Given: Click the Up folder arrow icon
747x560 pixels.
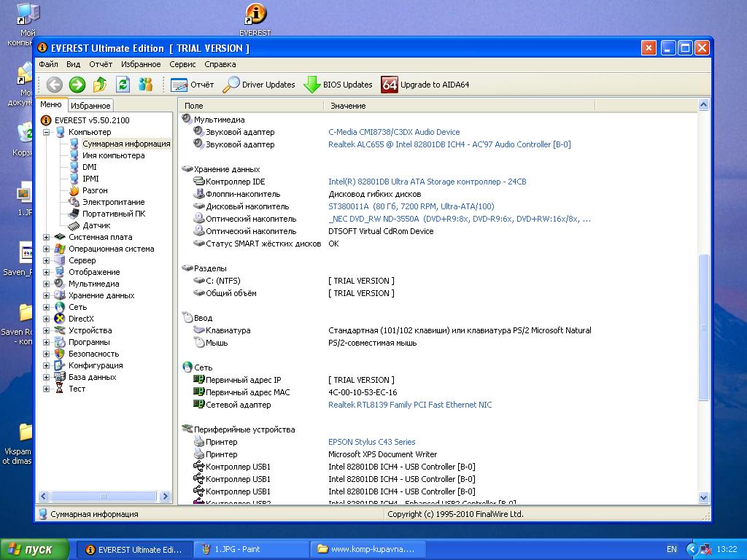Looking at the screenshot, I should pyautogui.click(x=100, y=85).
